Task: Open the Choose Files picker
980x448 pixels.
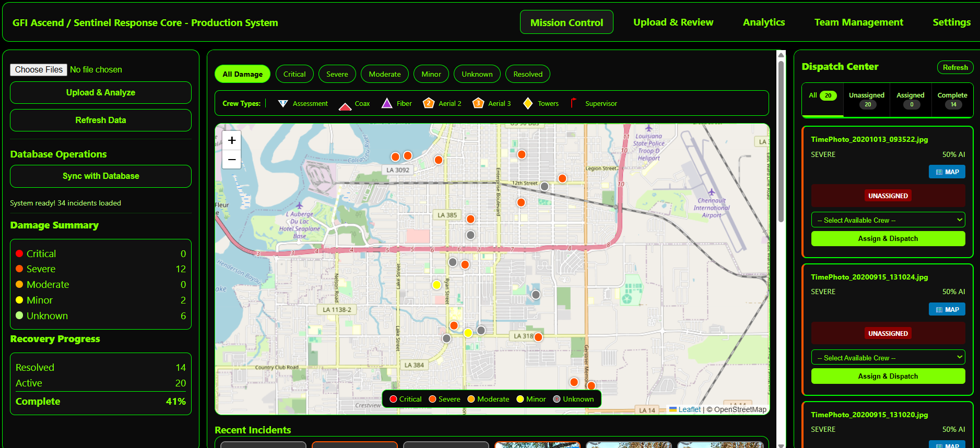Action: pos(39,70)
